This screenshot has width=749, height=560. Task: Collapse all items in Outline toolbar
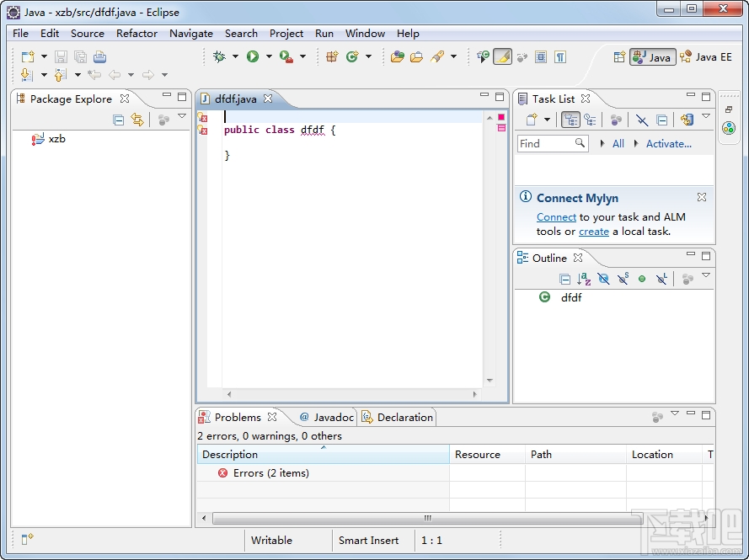point(565,279)
